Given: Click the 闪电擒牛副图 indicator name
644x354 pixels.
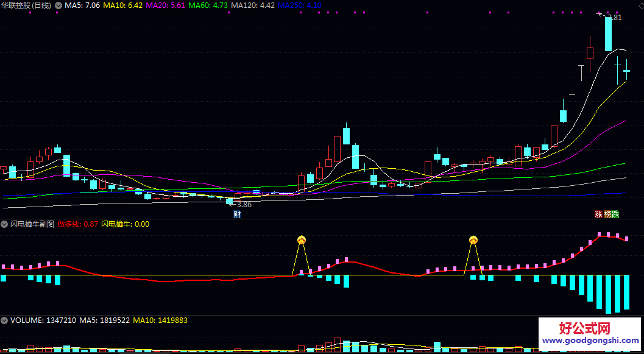Looking at the screenshot, I should [x=32, y=224].
